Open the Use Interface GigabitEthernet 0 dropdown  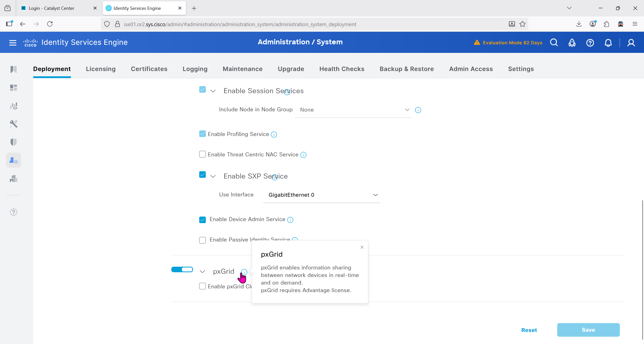(321, 195)
